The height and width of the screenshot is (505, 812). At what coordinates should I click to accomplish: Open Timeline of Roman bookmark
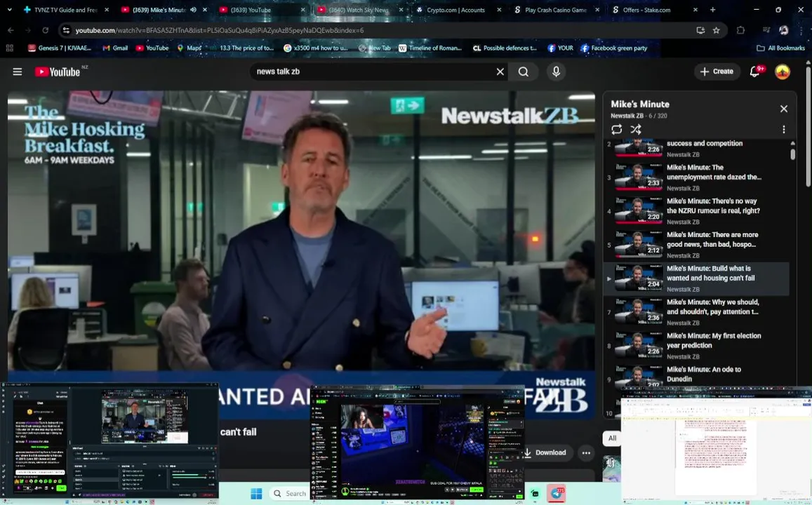point(430,48)
